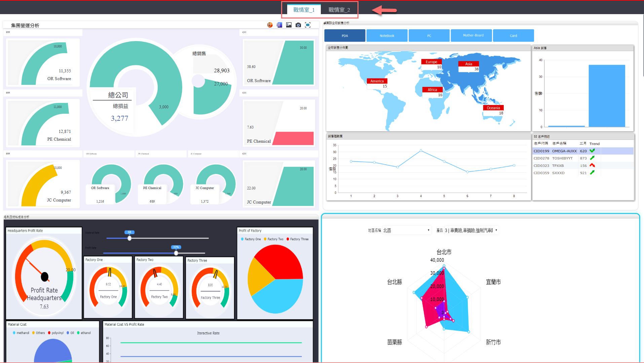The image size is (644, 363).
Task: Click the NoteBook category button
Action: coord(387,36)
